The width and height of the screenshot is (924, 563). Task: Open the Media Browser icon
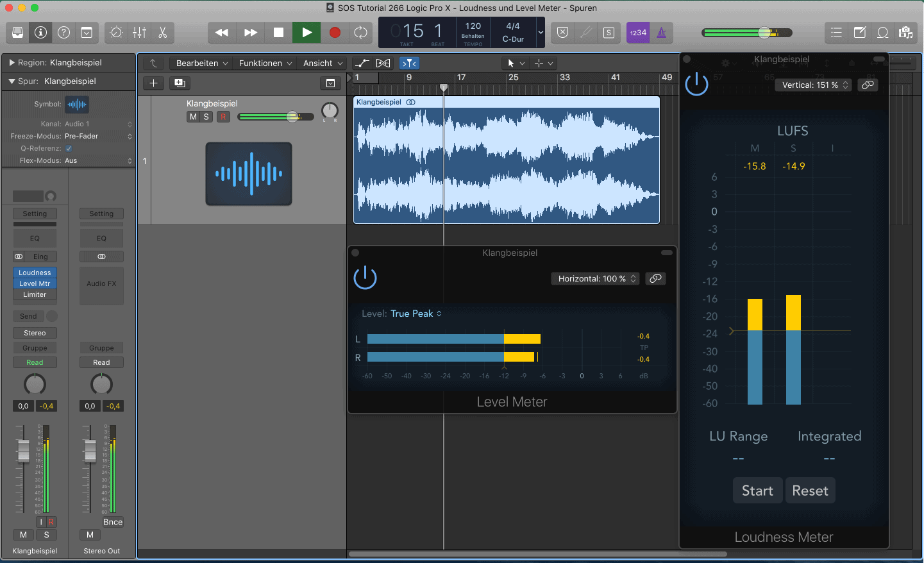pyautogui.click(x=906, y=32)
